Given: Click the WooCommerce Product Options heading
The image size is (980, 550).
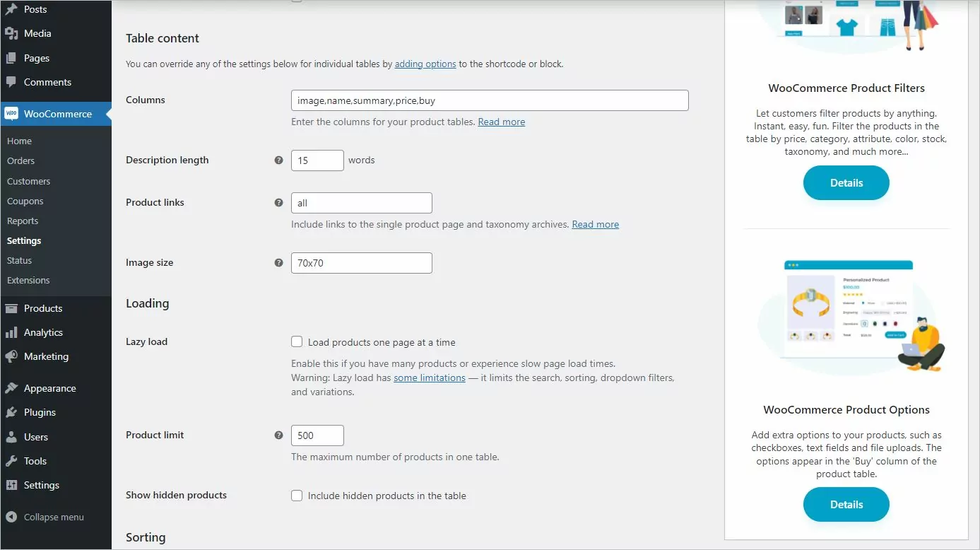Looking at the screenshot, I should pyautogui.click(x=846, y=410).
